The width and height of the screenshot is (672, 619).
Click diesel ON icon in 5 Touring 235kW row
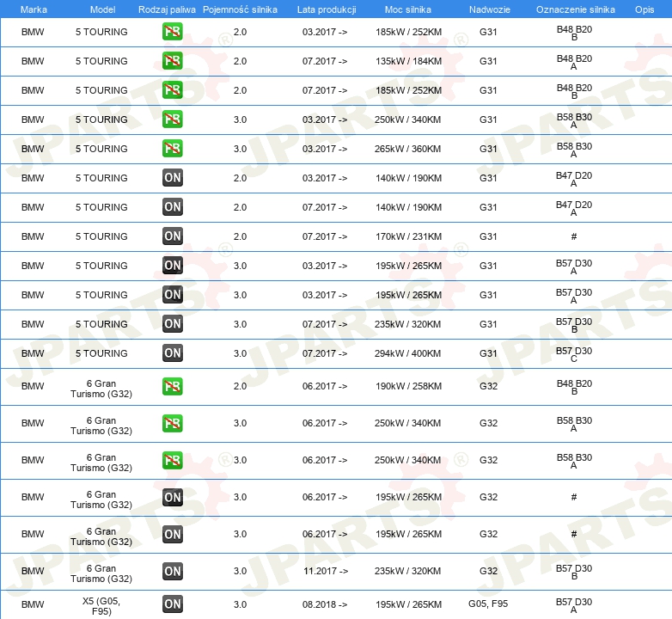[173, 324]
